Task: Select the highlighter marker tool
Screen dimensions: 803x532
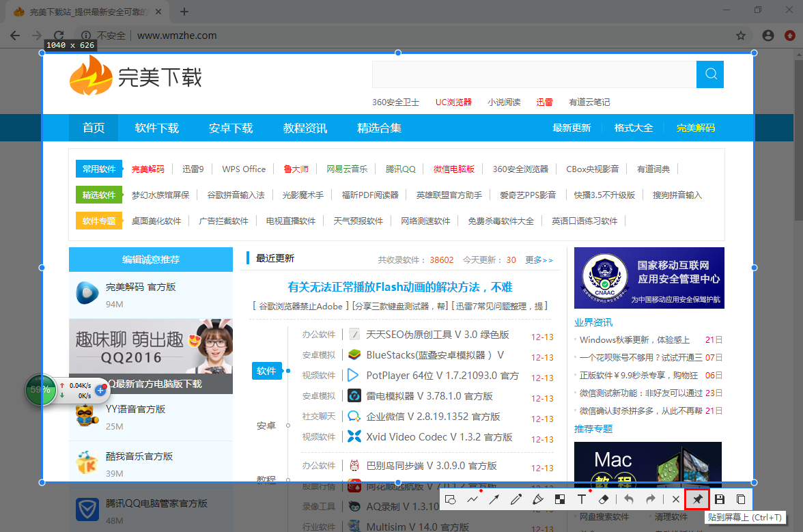Action: 538,499
